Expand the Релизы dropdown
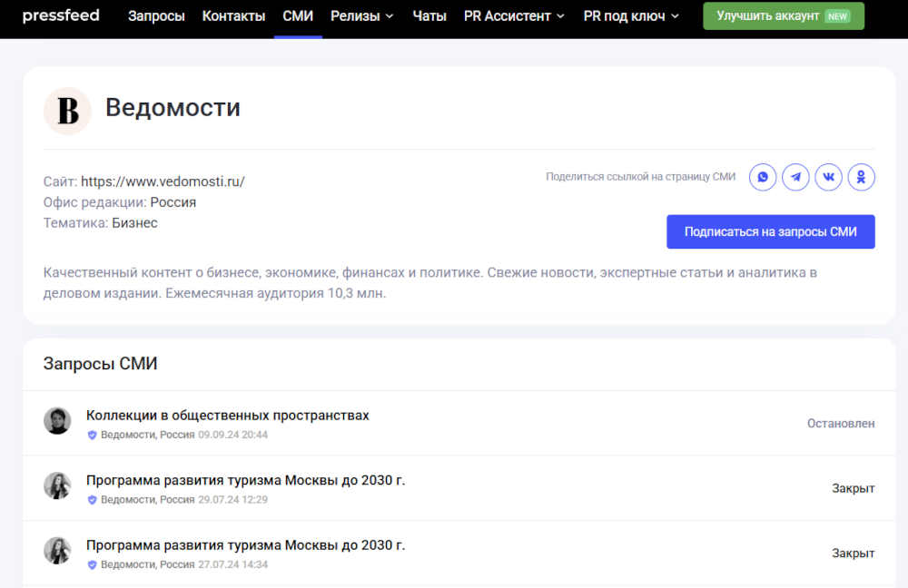 pos(362,16)
